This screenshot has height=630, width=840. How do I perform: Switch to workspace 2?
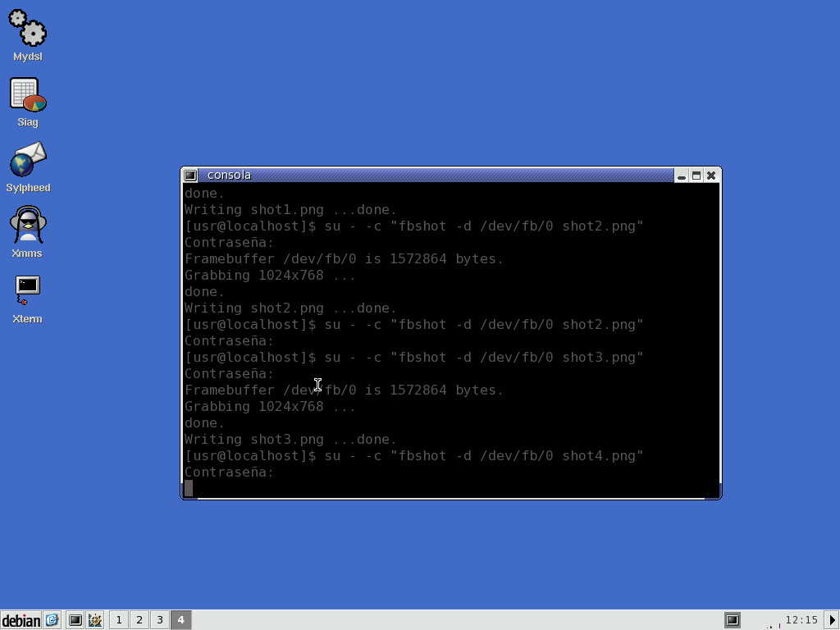139,620
